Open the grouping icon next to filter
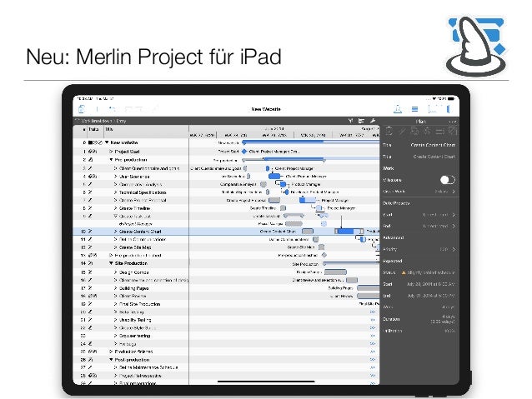This screenshot has width=532, height=399. point(361,121)
